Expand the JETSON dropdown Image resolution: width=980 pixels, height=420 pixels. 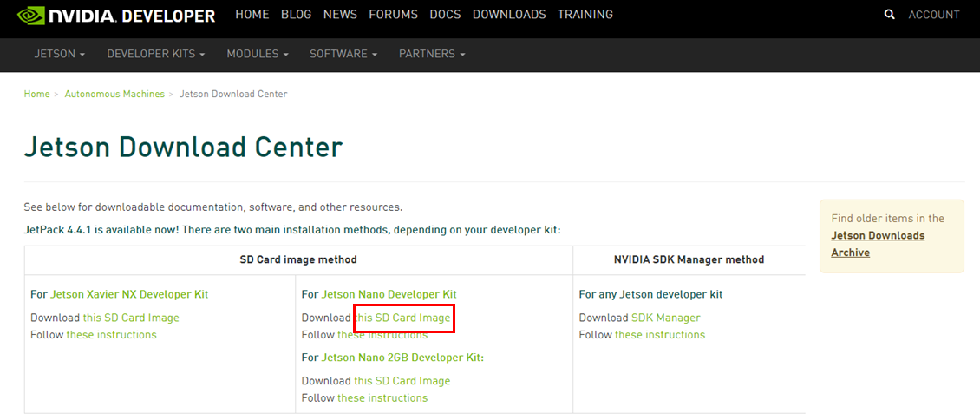[59, 54]
